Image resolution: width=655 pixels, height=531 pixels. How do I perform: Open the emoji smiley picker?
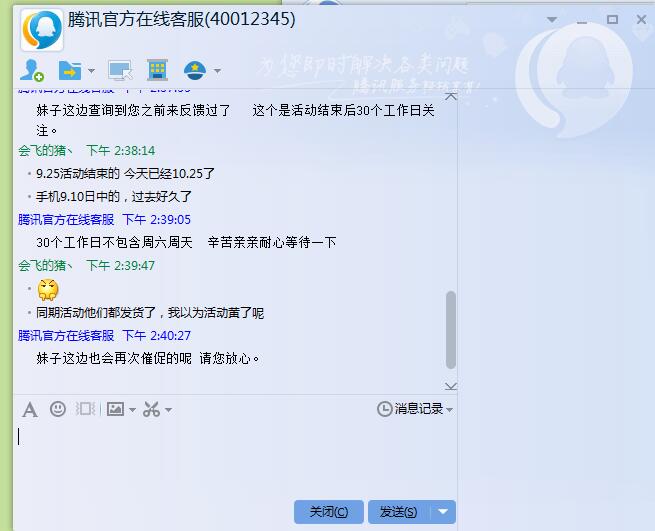tap(58, 409)
